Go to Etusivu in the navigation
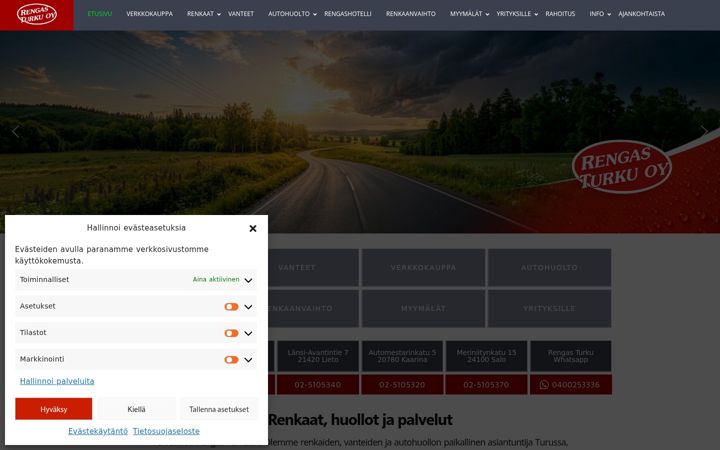This screenshot has width=720, height=450. (x=100, y=14)
